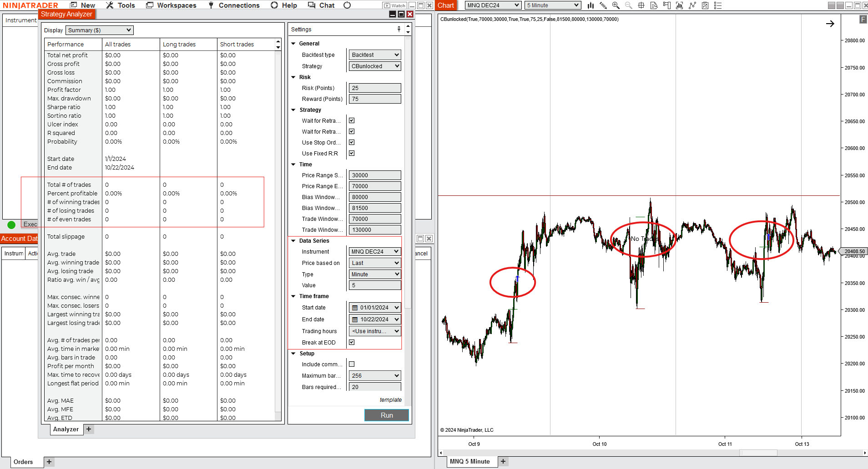Open the Instrument MNQ DEC24 settings dropdown

tap(375, 251)
